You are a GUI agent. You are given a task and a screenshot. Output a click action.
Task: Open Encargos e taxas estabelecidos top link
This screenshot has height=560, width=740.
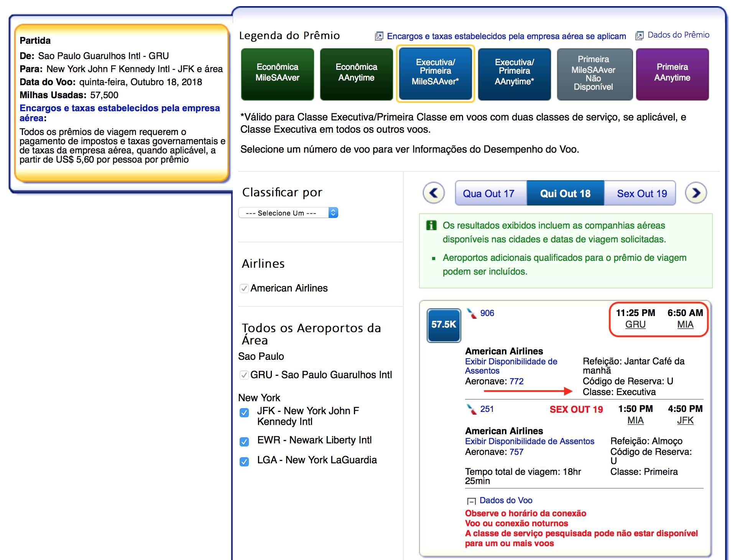pos(506,36)
